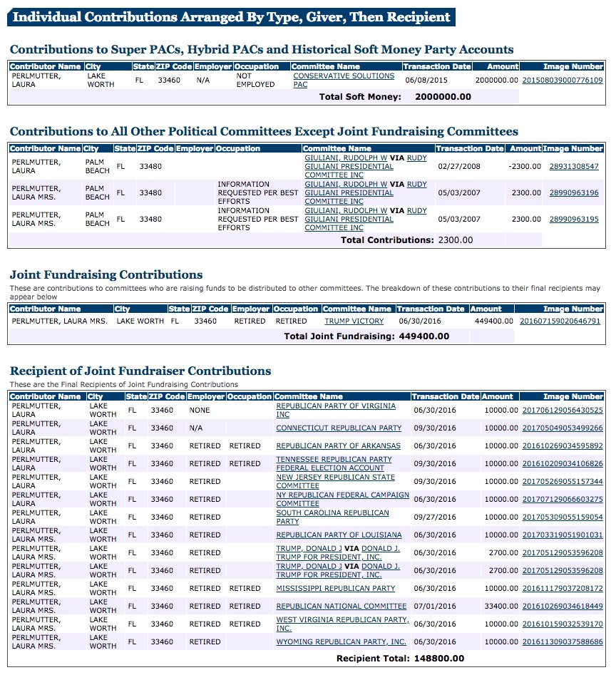This screenshot has height=675, width=616.
Task: Click the 'Joint Fundraising Contributions' heading
Action: tap(106, 274)
